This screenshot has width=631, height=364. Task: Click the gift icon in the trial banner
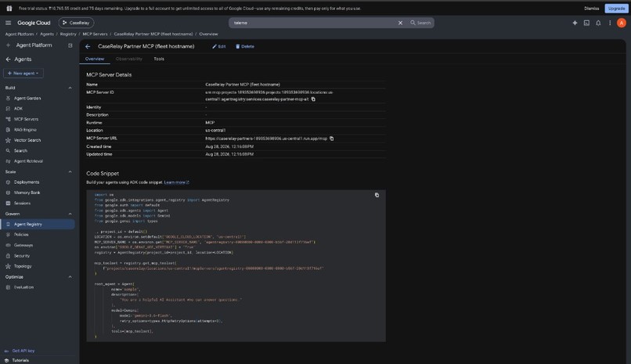click(x=9, y=9)
